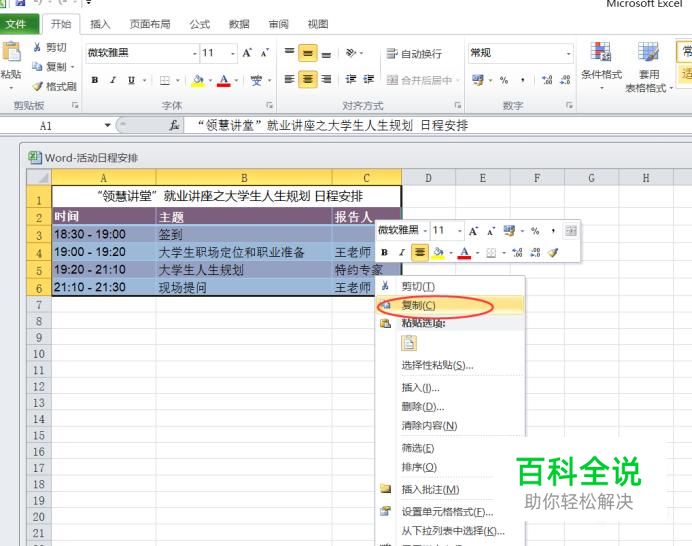Click the insert function fx button
The image size is (692, 546).
coord(174,125)
